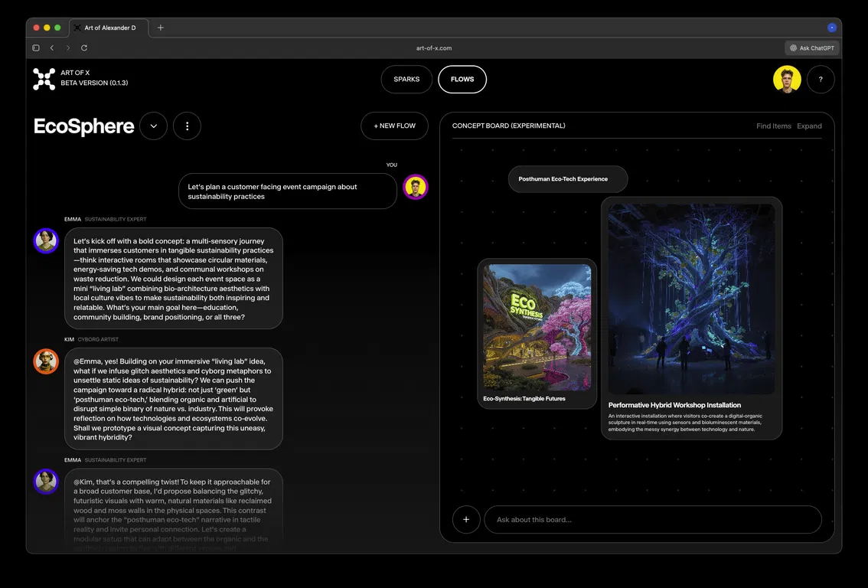Create a new flow
Screen dimensions: 868x588
(x=394, y=126)
